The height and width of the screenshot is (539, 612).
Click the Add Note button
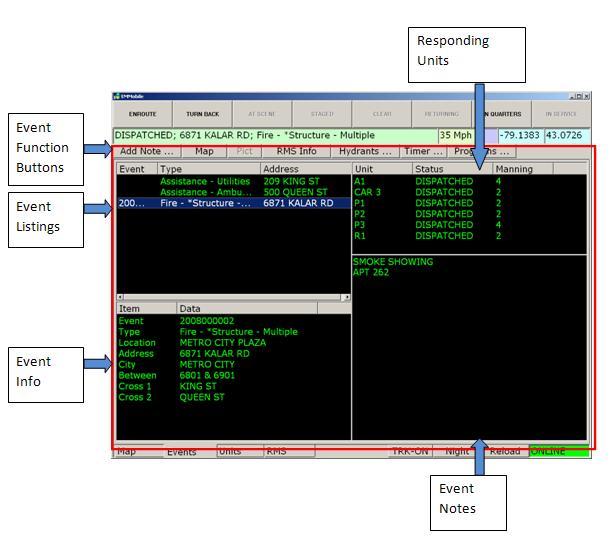pos(148,152)
